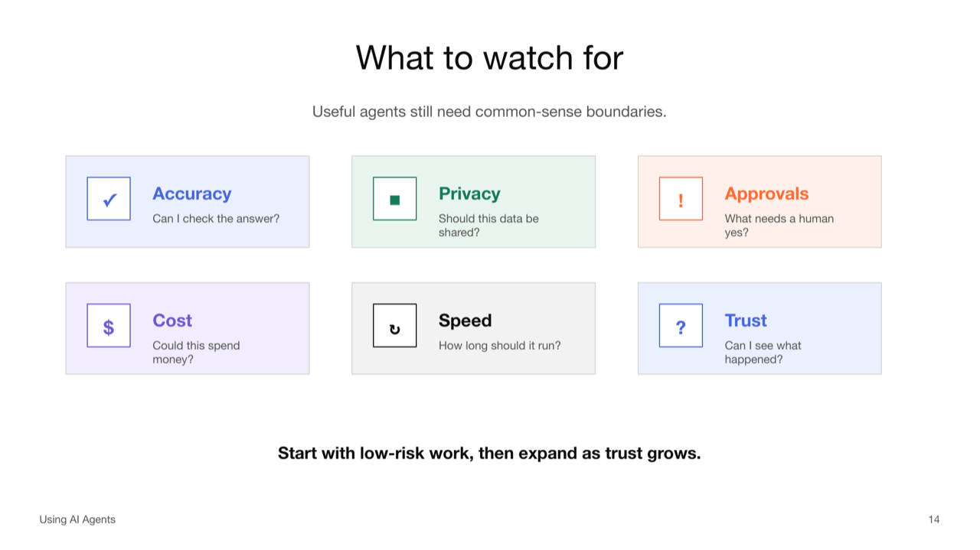Select the orange Approvals exclamation icon
Screen dimensions: 980x550
(x=681, y=199)
